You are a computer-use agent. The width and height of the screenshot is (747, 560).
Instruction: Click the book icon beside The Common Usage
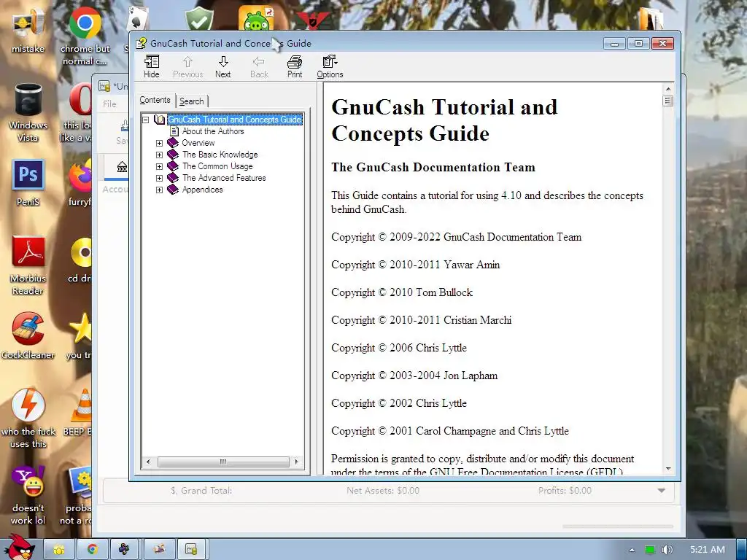[x=173, y=166]
